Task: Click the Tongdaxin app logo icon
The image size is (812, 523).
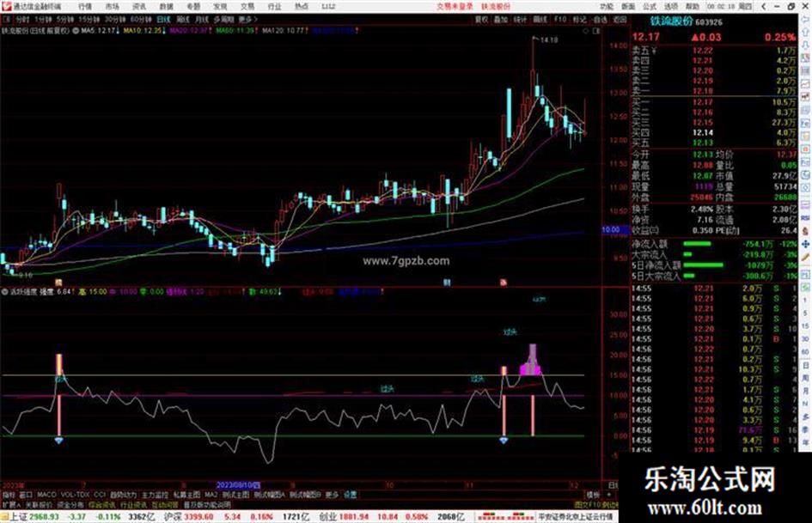Action: [6, 7]
